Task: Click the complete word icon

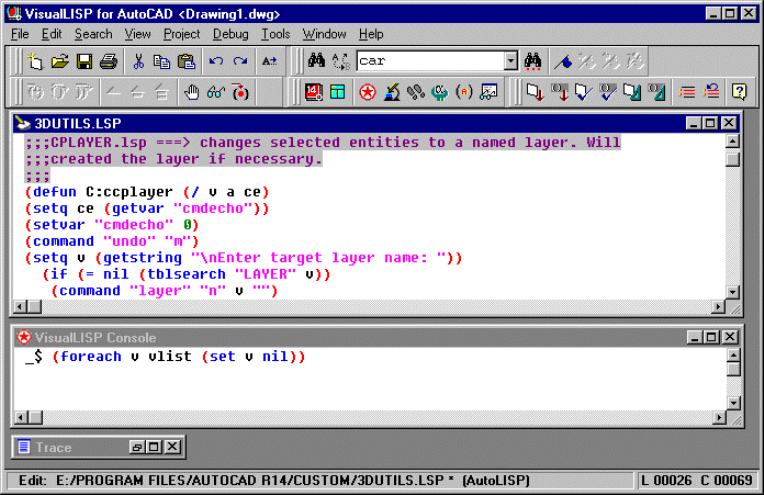Action: (269, 61)
